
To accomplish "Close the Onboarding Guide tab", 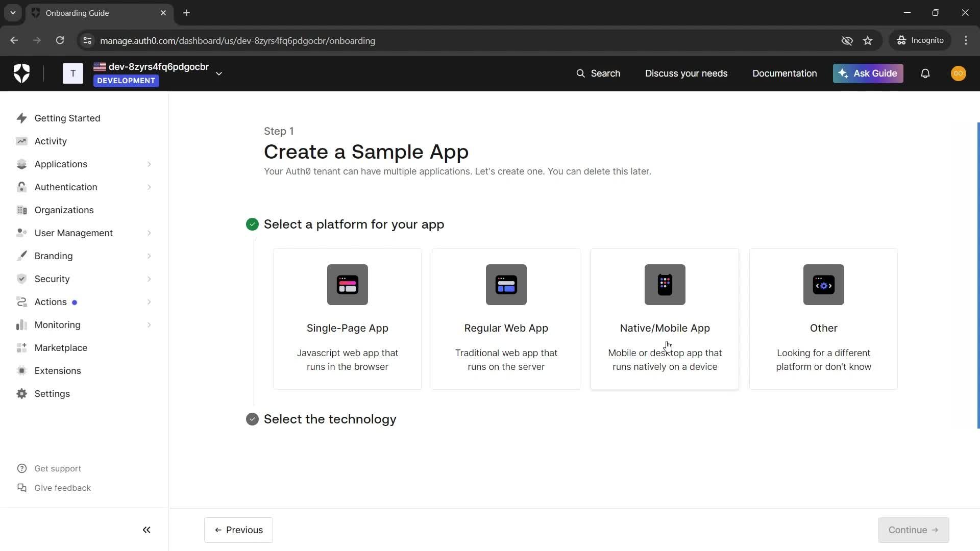I will coord(163,13).
